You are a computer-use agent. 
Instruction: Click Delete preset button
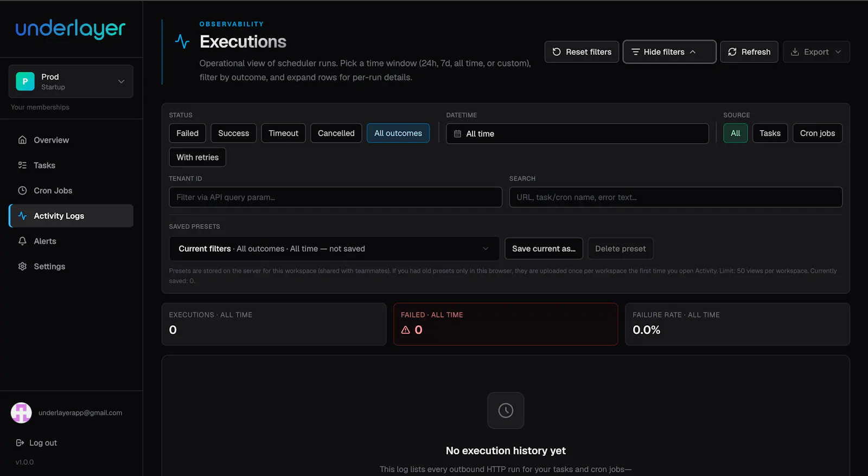(620, 249)
